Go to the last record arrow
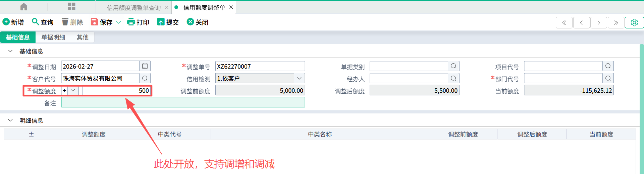 [616, 22]
